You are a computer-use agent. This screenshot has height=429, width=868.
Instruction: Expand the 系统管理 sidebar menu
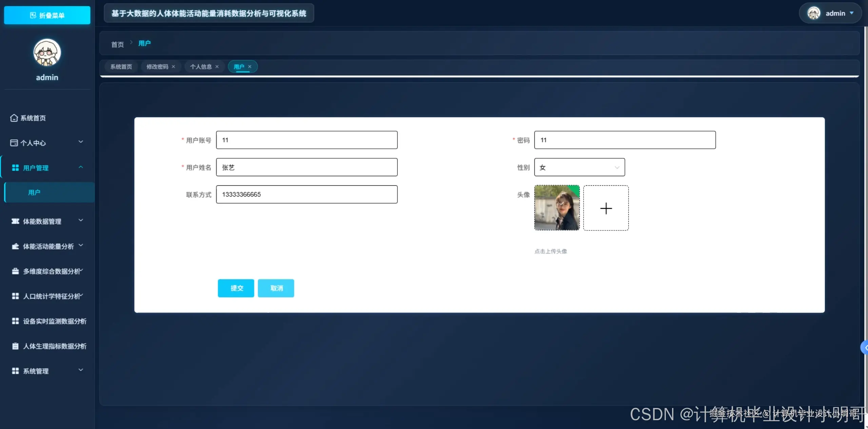click(81, 370)
